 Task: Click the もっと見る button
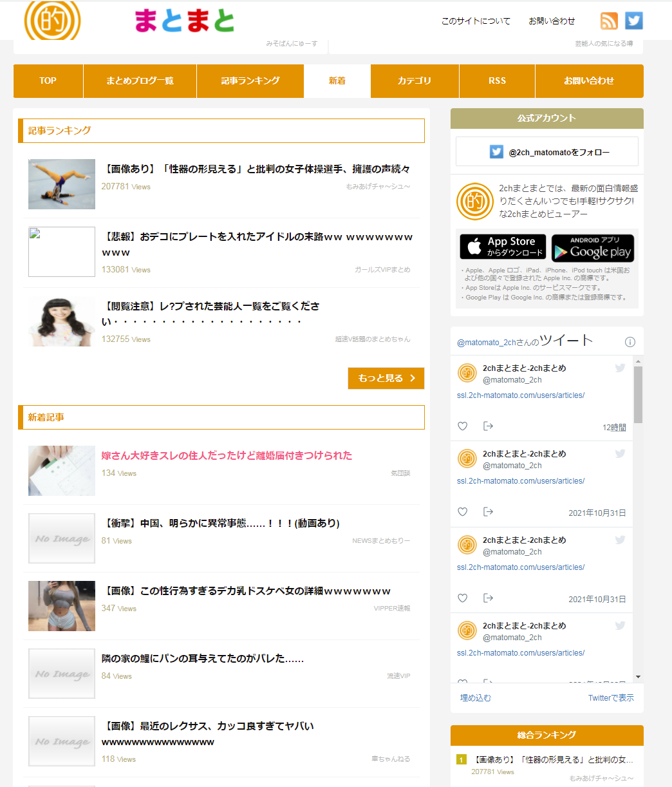tap(386, 379)
